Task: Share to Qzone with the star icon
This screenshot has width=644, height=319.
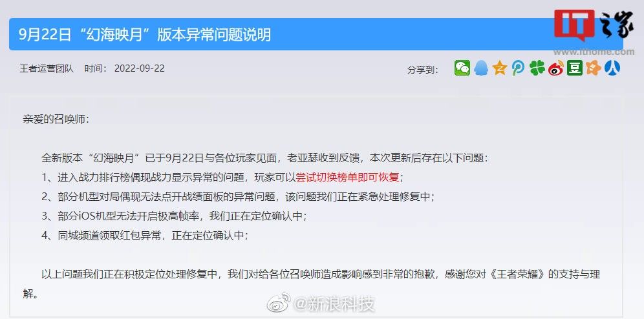Action: point(499,68)
